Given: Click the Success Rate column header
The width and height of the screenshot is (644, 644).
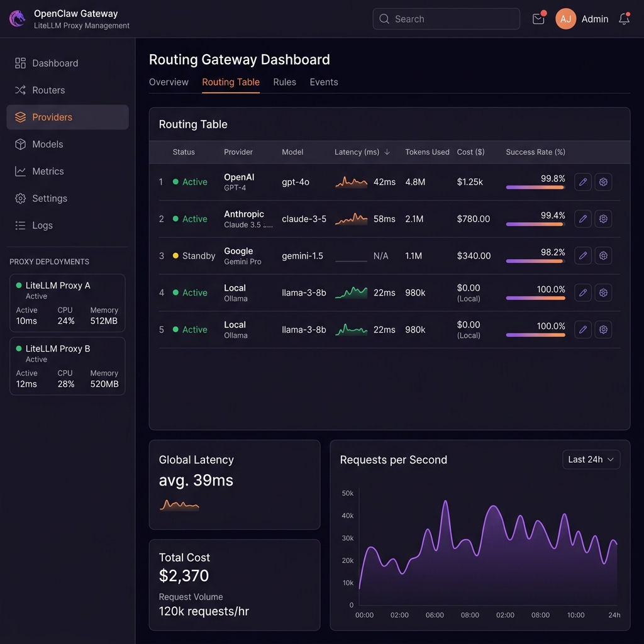Looking at the screenshot, I should (535, 152).
